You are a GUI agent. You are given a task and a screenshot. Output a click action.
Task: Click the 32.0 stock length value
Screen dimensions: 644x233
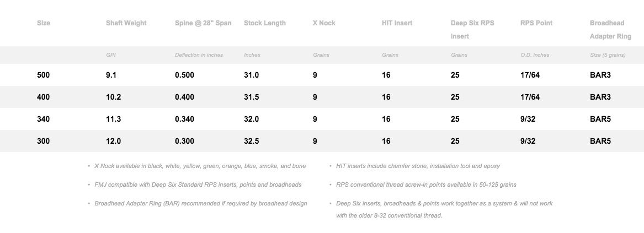pyautogui.click(x=252, y=119)
